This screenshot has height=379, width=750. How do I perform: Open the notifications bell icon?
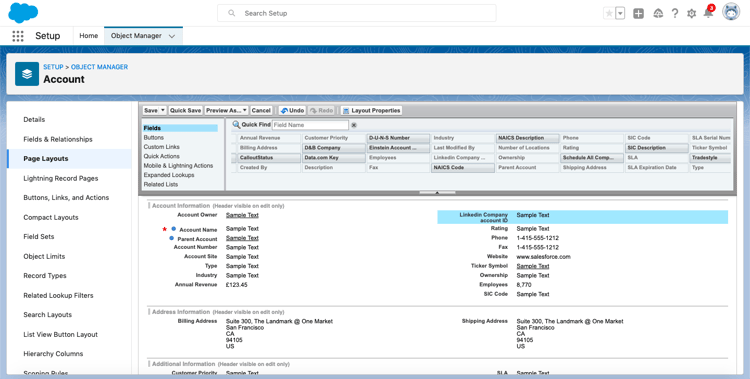pyautogui.click(x=708, y=13)
